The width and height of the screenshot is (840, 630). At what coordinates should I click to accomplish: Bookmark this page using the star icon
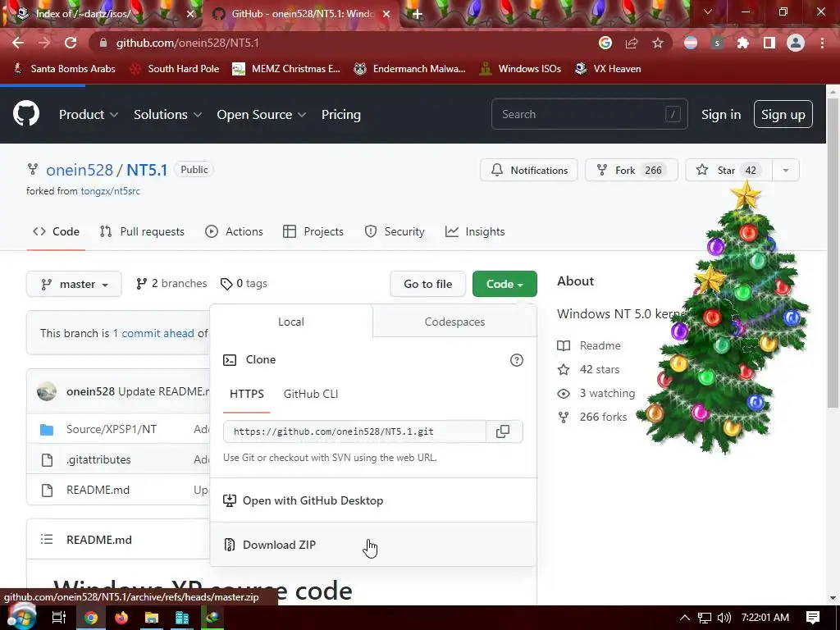(658, 43)
